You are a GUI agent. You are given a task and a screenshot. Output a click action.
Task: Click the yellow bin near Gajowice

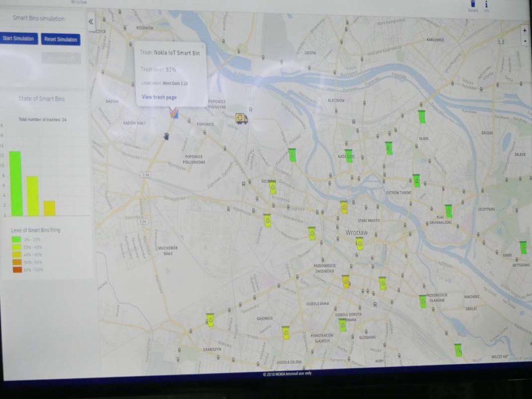[285, 333]
